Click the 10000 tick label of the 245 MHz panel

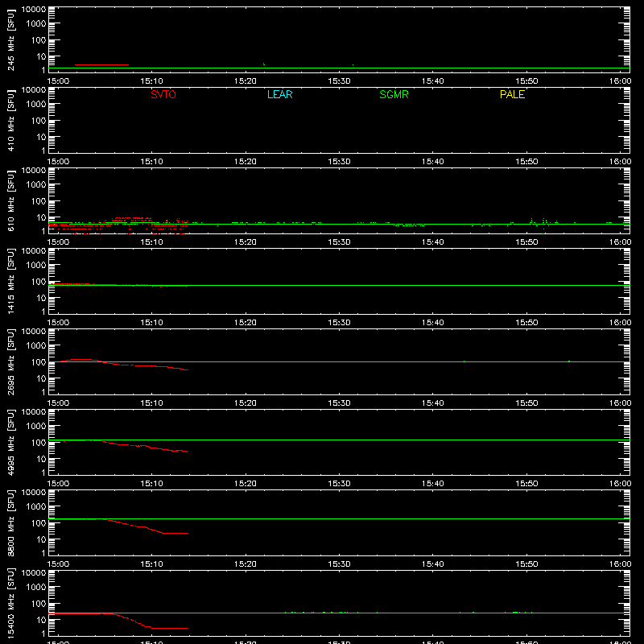click(34, 10)
